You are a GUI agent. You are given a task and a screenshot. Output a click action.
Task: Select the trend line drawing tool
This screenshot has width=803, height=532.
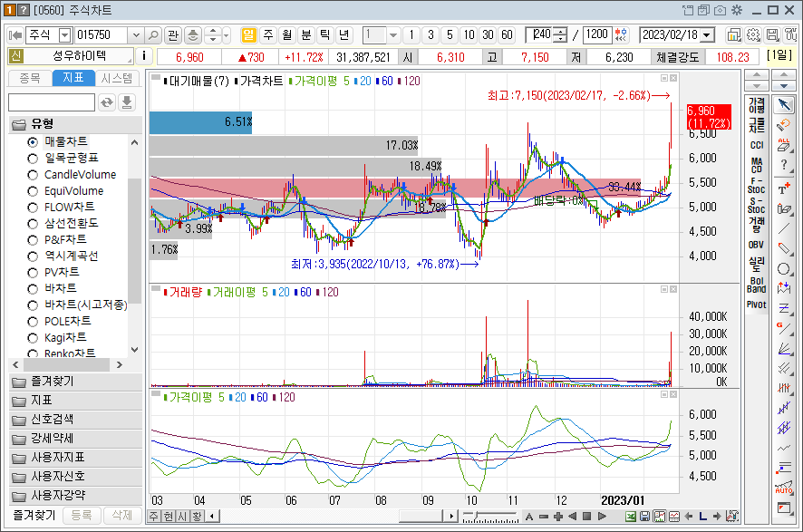784,228
